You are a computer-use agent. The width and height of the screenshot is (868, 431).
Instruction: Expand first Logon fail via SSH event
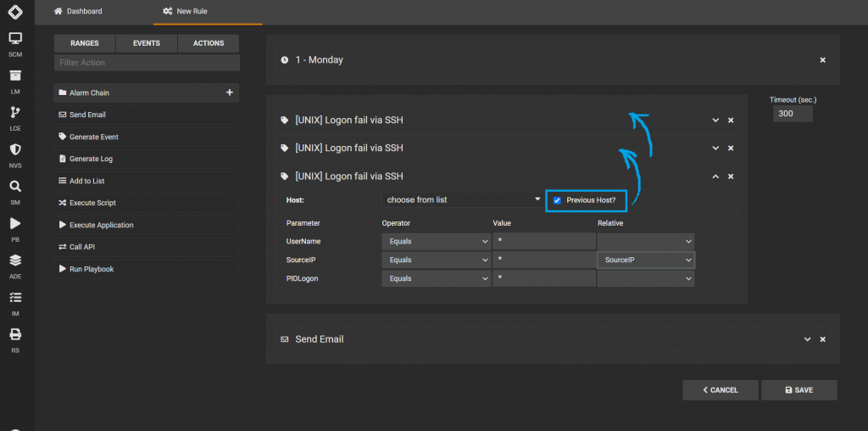point(715,120)
